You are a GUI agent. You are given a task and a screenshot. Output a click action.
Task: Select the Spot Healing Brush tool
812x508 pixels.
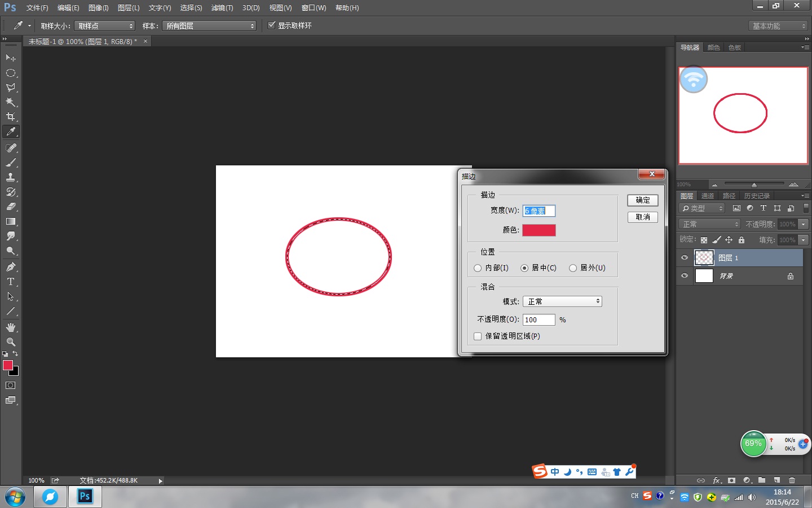coord(11,148)
